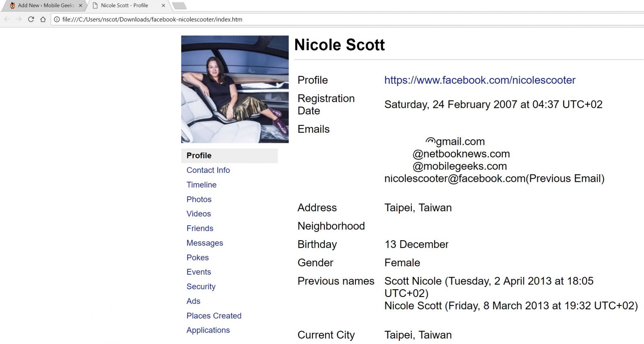Screen dimensions: 644x344
Task: Click the Profile label in the details table
Action: click(x=313, y=80)
